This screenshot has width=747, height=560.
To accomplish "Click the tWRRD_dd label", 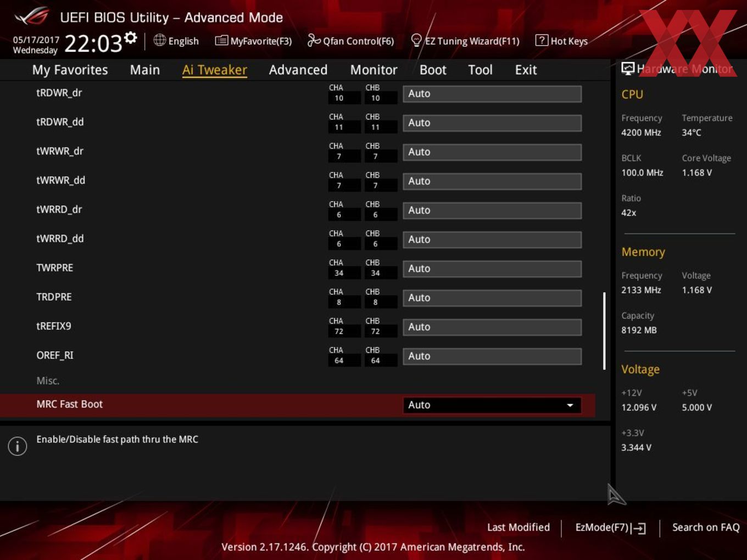I will coord(60,238).
